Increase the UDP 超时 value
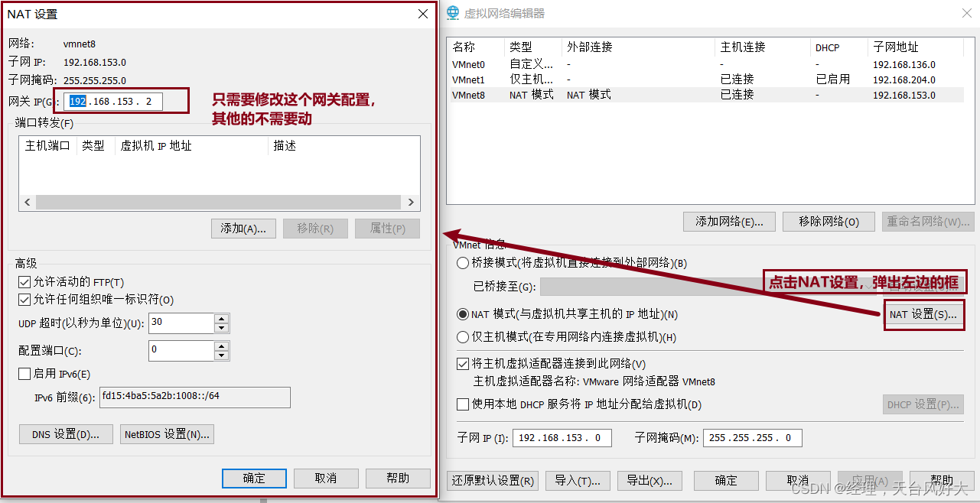 222,318
